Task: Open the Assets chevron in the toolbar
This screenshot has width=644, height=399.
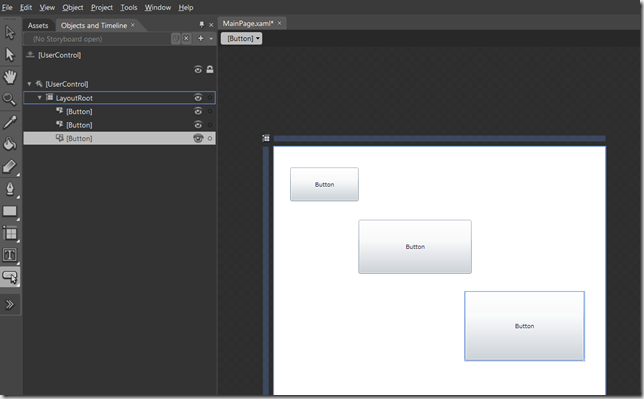Action: (x=10, y=304)
